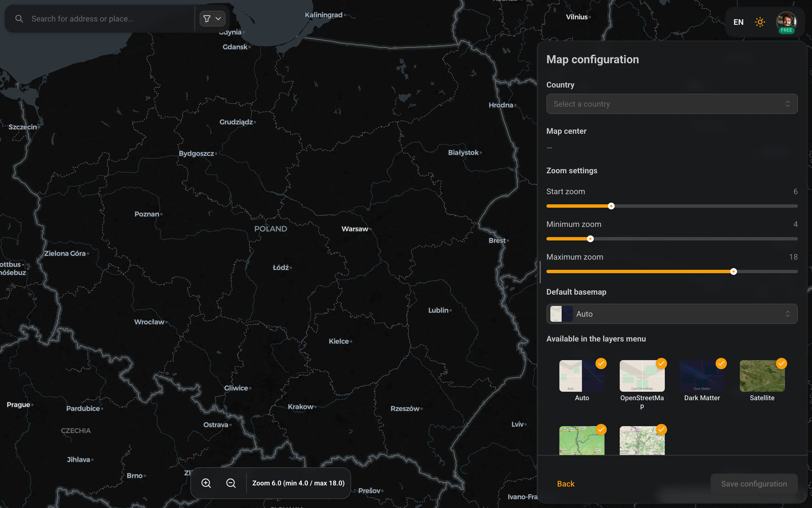
Task: Open the Default basemap Auto dropdown
Action: [672, 314]
